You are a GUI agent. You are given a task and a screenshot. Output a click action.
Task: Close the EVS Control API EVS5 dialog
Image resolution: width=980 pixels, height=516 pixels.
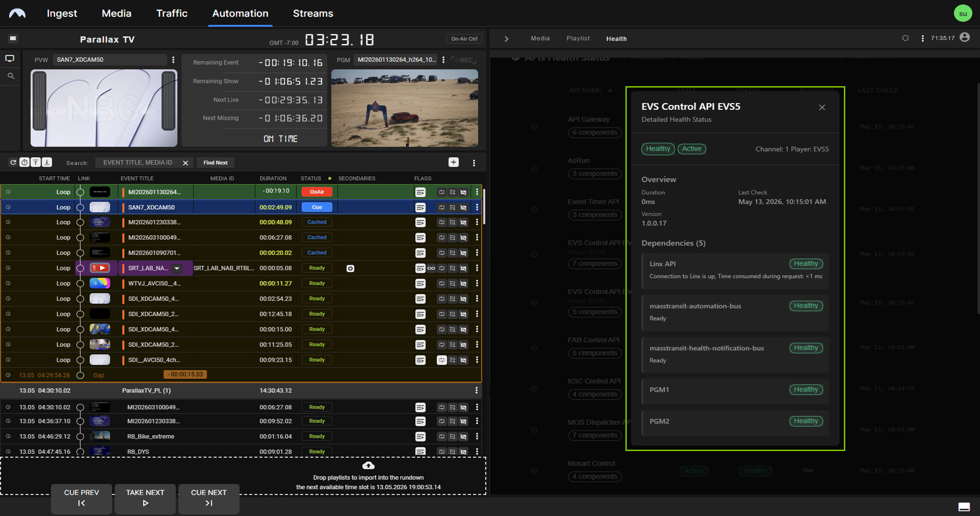click(822, 107)
